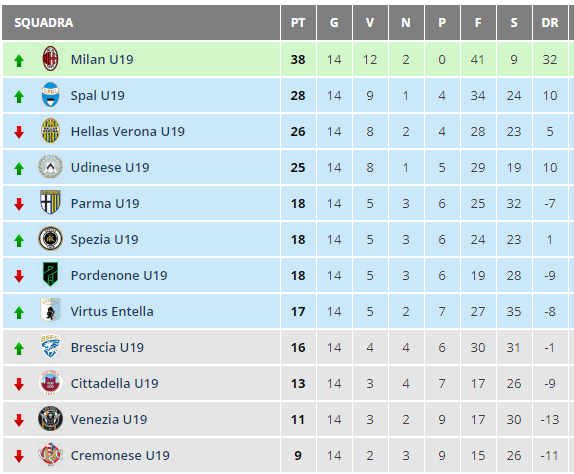Open the Udinese U19 team link
The image size is (574, 474).
[110, 168]
